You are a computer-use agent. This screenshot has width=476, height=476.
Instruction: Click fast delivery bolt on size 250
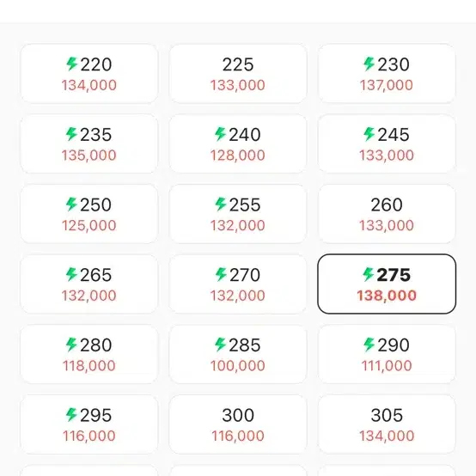(71, 204)
